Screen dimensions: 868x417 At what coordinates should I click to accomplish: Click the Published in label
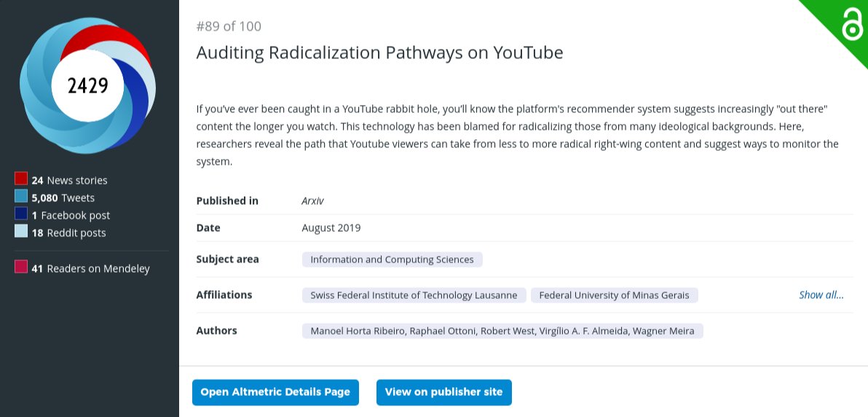point(227,200)
